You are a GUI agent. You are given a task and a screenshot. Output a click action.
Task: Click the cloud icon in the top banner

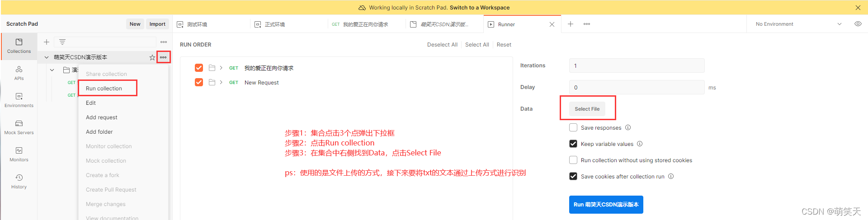click(x=362, y=8)
